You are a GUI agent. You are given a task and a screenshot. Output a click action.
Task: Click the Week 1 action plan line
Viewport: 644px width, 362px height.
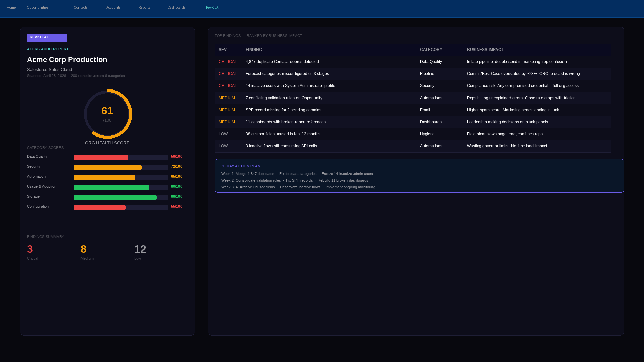(297, 174)
